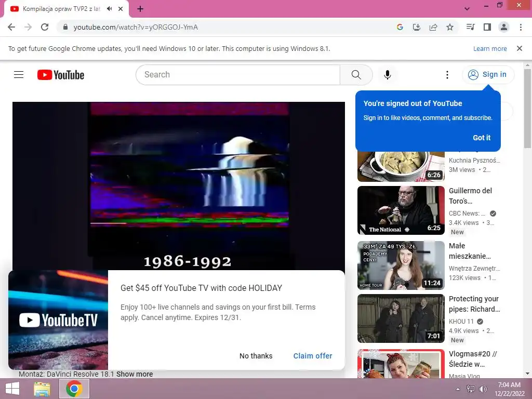Click the install/download page icon
Viewport: 532px width, 399px height.
[x=416, y=27]
